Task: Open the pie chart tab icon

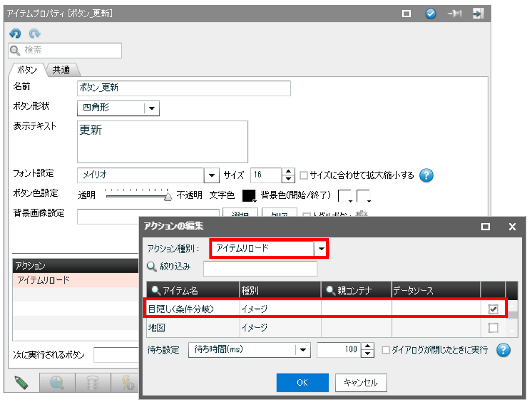Action: pyautogui.click(x=57, y=383)
